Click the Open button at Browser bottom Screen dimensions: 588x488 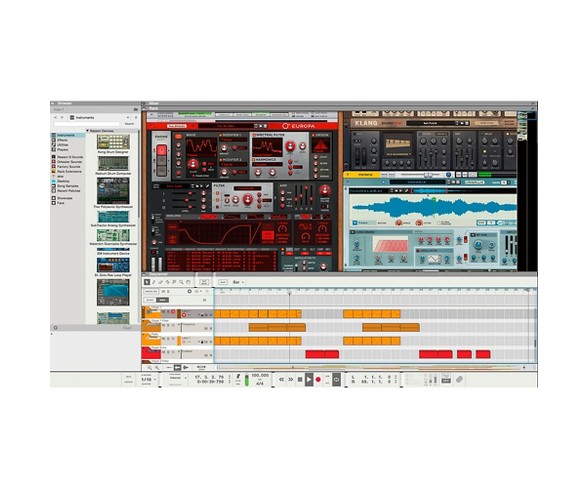pos(128,328)
